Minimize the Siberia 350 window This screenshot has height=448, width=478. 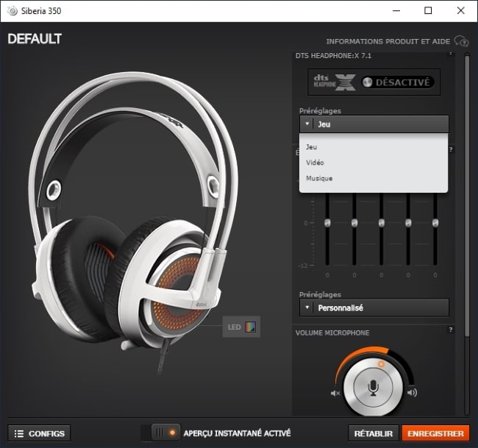click(396, 11)
